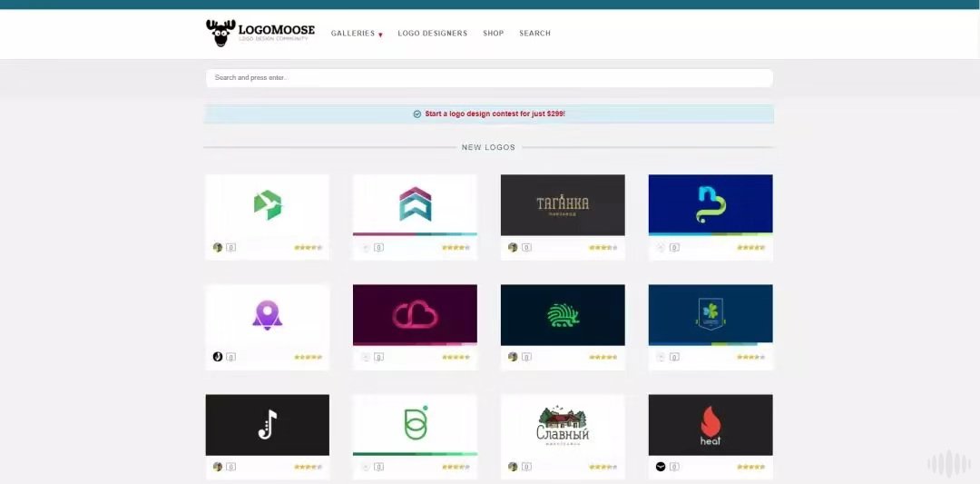
Task: Click the designer avatar under Taganka logo
Action: pos(513,247)
